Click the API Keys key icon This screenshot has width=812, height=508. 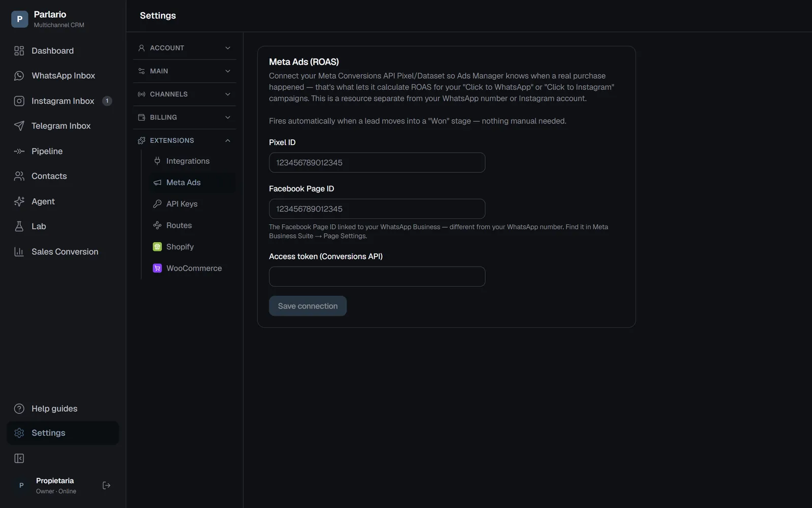point(157,204)
